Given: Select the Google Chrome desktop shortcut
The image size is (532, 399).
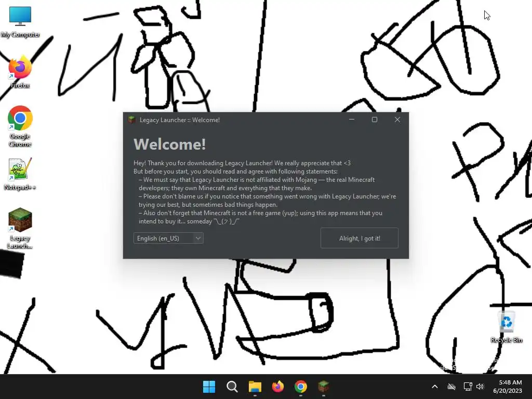Looking at the screenshot, I should point(20,126).
